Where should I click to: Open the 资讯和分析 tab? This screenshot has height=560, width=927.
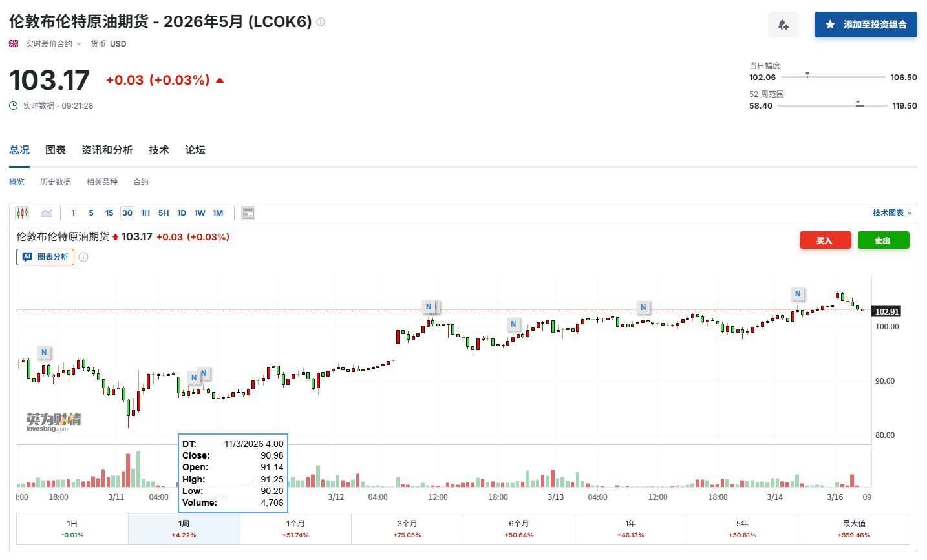107,149
